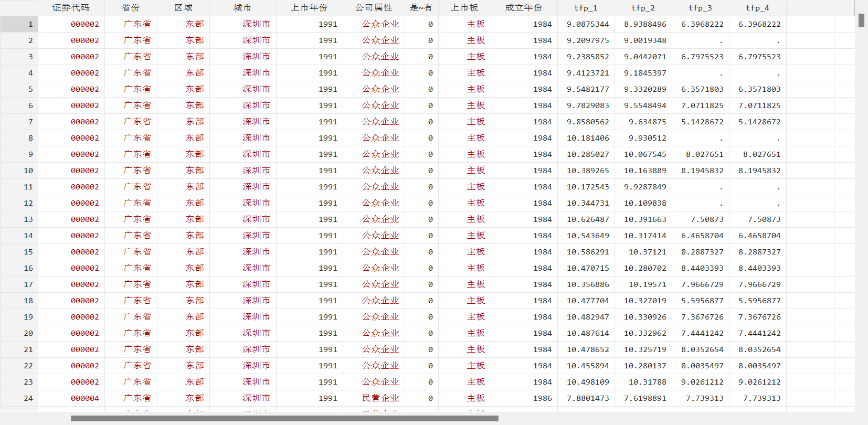Click the 1986 成立年份 cell
The height and width of the screenshot is (425, 868).
tap(542, 398)
